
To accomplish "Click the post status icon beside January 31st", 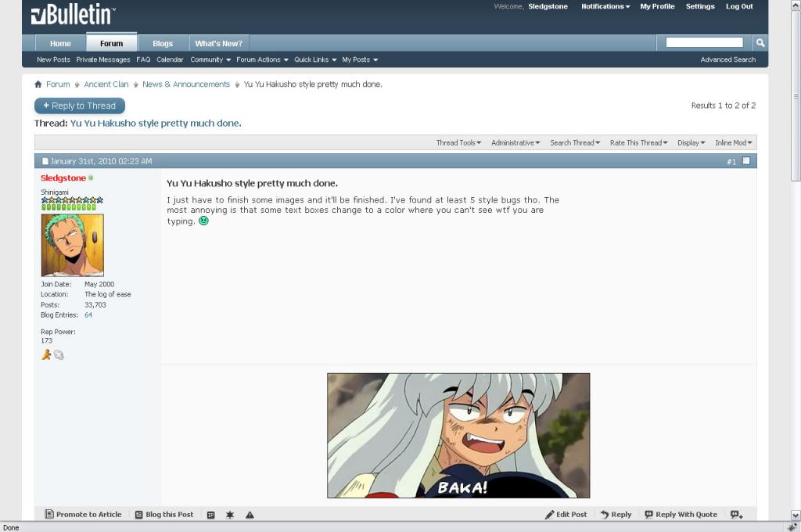I will pyautogui.click(x=45, y=161).
